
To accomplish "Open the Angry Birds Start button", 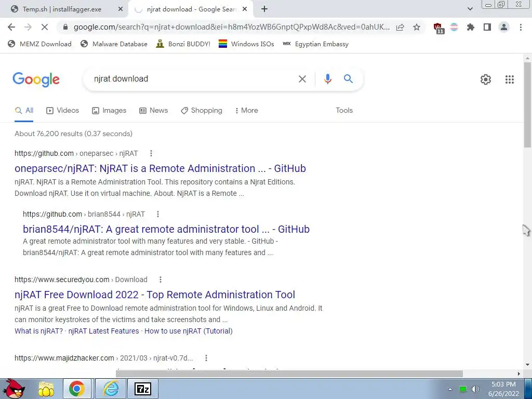I will click(14, 389).
